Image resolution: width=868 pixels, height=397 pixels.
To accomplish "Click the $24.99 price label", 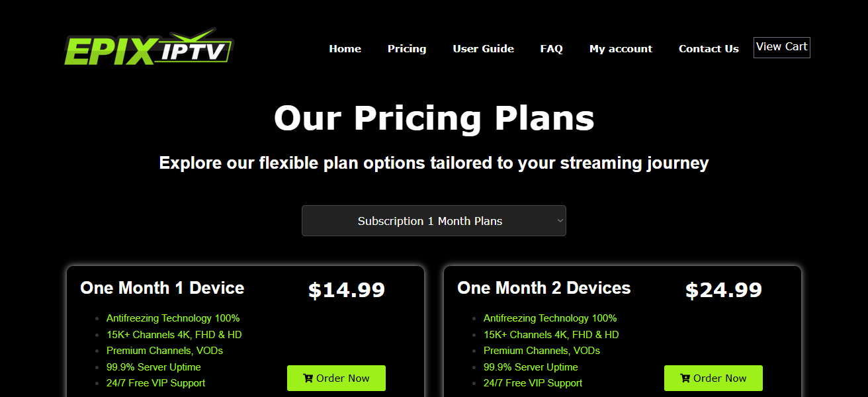I will click(x=724, y=290).
